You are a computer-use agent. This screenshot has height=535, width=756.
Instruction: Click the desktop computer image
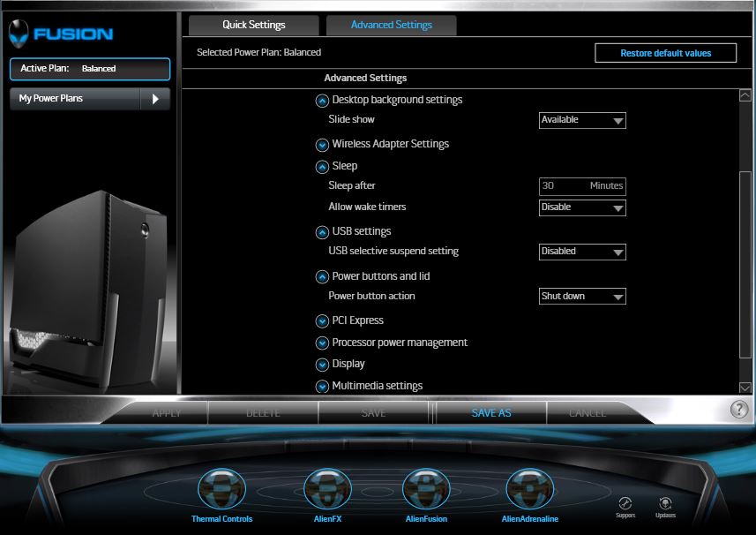[x=90, y=290]
